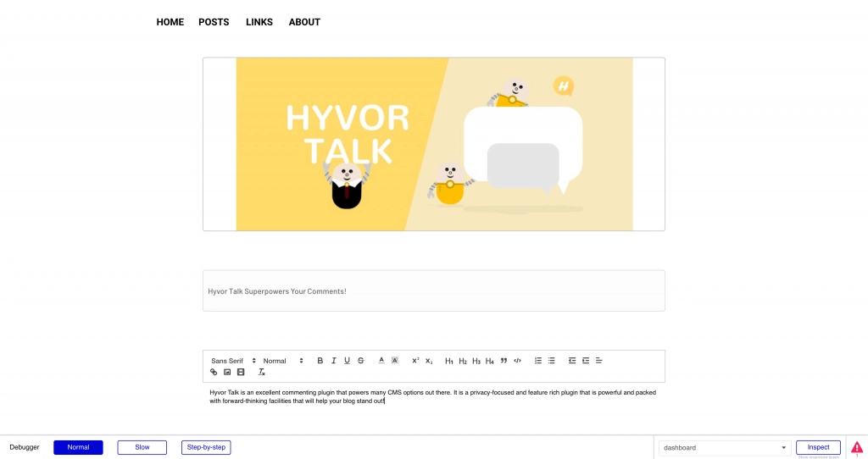Screen dimensions: 868x459
Task: Click the Hyvor Talk banner image
Action: point(434,144)
